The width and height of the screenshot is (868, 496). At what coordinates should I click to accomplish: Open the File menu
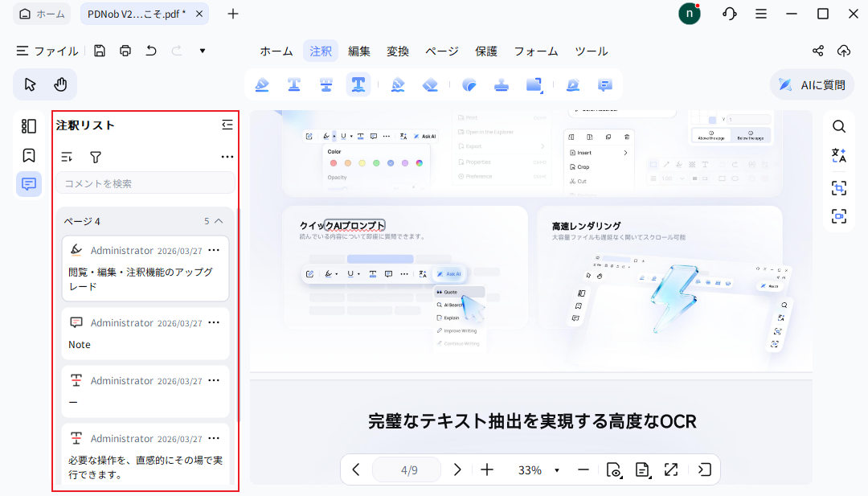tap(47, 51)
